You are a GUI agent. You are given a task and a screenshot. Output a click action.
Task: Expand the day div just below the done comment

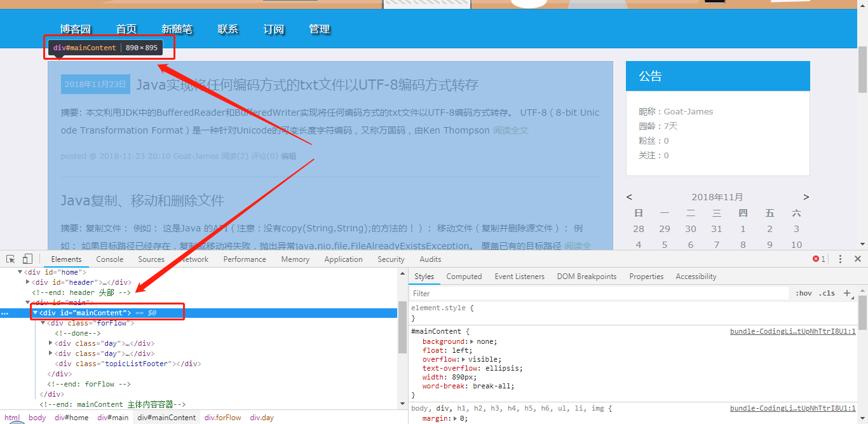[x=51, y=343]
